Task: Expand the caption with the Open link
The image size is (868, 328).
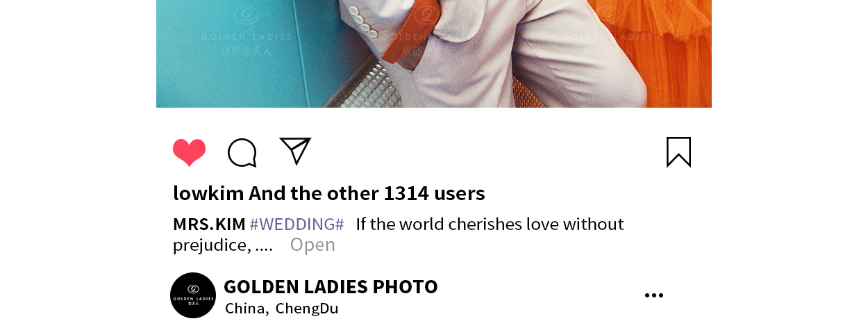Action: pyautogui.click(x=312, y=245)
